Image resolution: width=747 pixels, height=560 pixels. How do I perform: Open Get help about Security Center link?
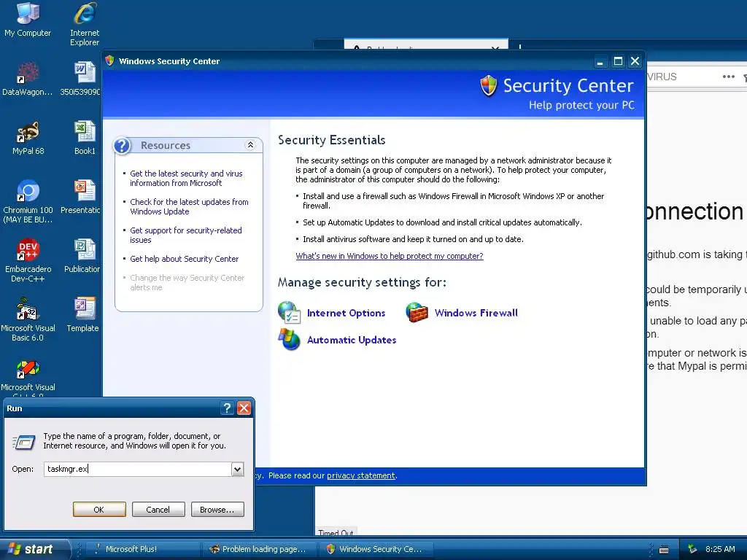185,259
